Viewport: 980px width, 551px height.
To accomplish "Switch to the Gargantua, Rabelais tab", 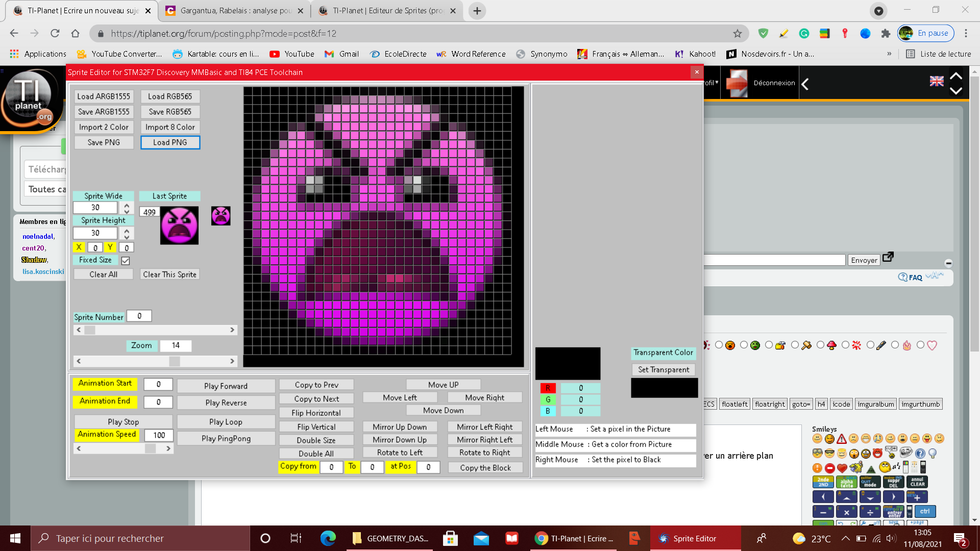I will (x=234, y=11).
